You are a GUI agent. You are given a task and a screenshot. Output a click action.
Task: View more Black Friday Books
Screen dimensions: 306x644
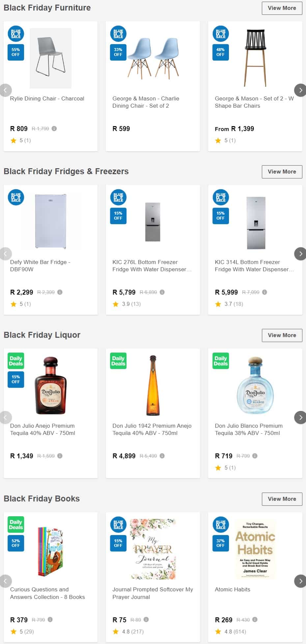click(x=282, y=499)
